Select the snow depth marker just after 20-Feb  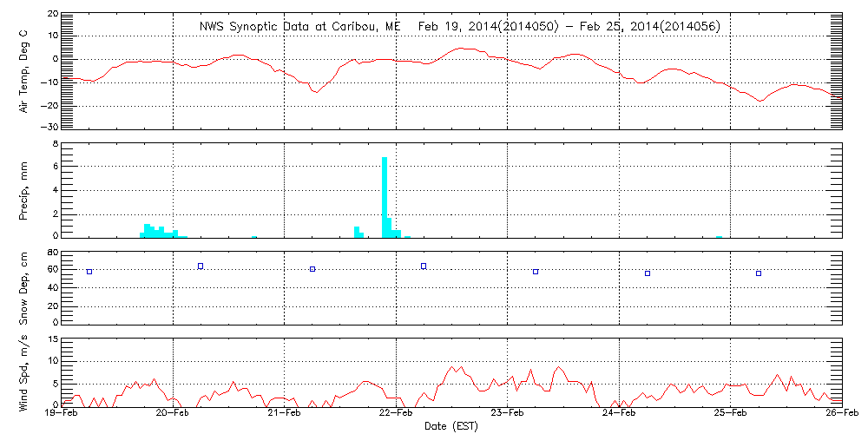[x=201, y=266]
